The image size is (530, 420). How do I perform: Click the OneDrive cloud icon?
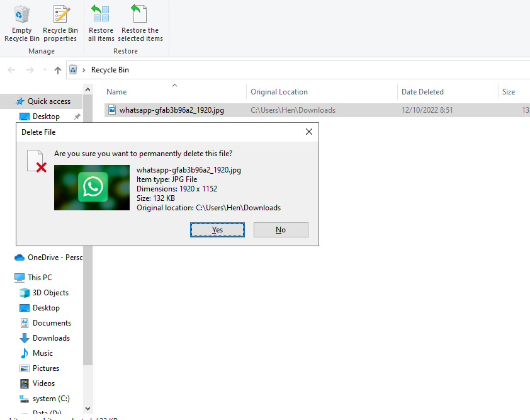tap(20, 258)
